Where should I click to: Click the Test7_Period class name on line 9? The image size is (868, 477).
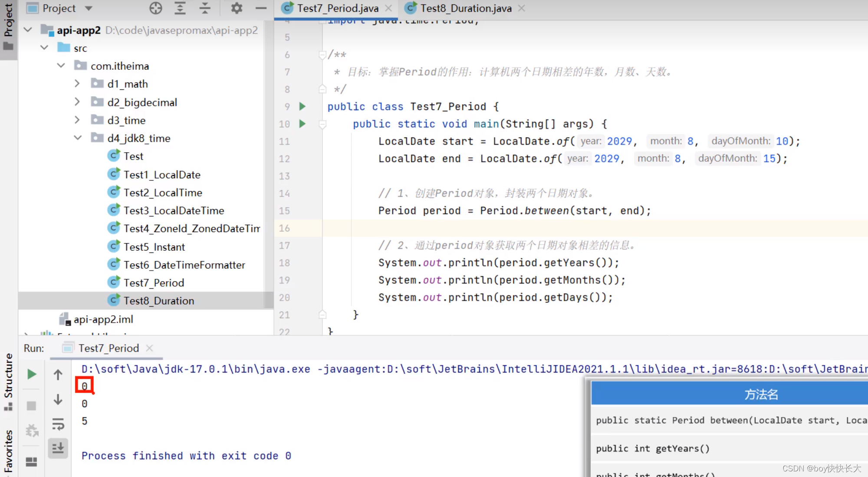coord(448,107)
